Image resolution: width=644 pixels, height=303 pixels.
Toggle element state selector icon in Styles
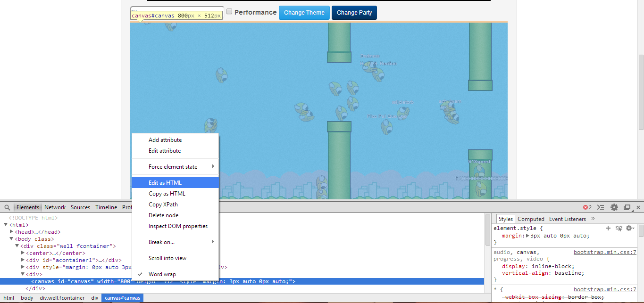[x=619, y=228]
